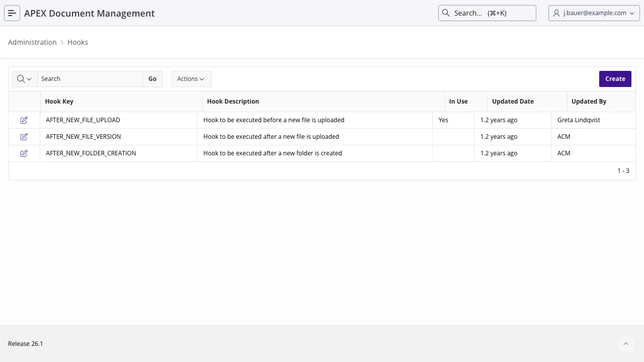This screenshot has width=644, height=362.
Task: Click the In Use column header
Action: [458, 102]
